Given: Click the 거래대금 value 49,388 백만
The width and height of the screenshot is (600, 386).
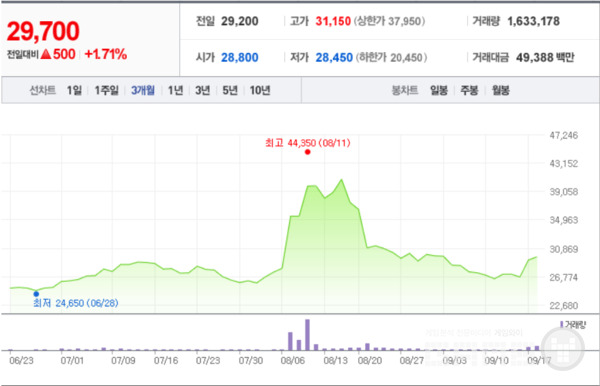Looking at the screenshot, I should coord(545,57).
